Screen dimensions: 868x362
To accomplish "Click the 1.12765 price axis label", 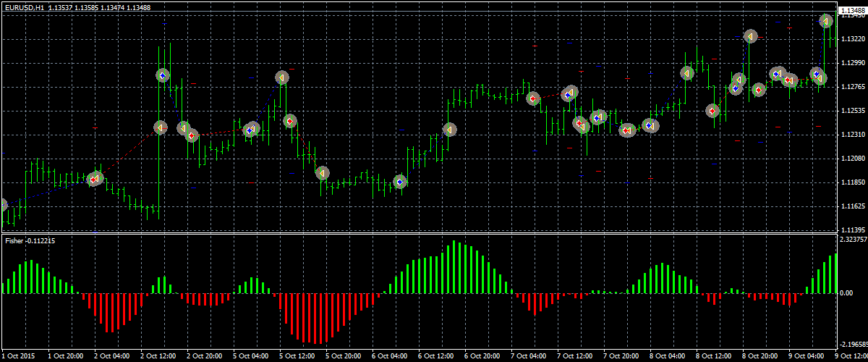I will click(x=852, y=86).
